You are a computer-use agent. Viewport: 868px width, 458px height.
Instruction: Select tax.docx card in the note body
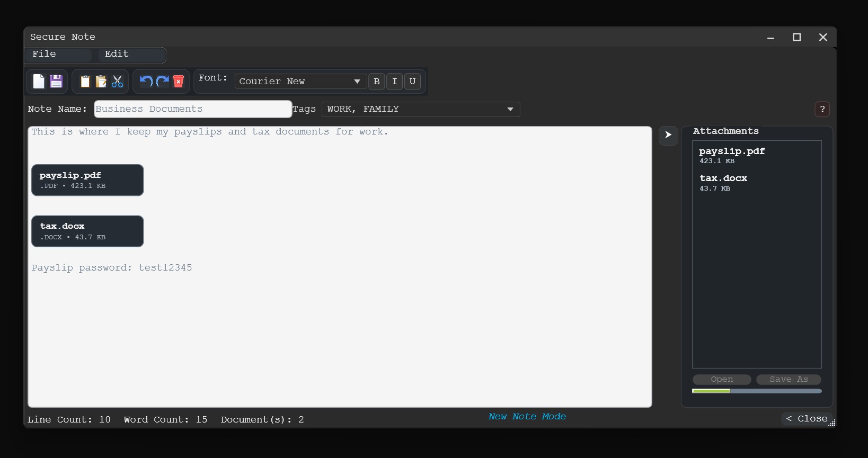point(87,231)
